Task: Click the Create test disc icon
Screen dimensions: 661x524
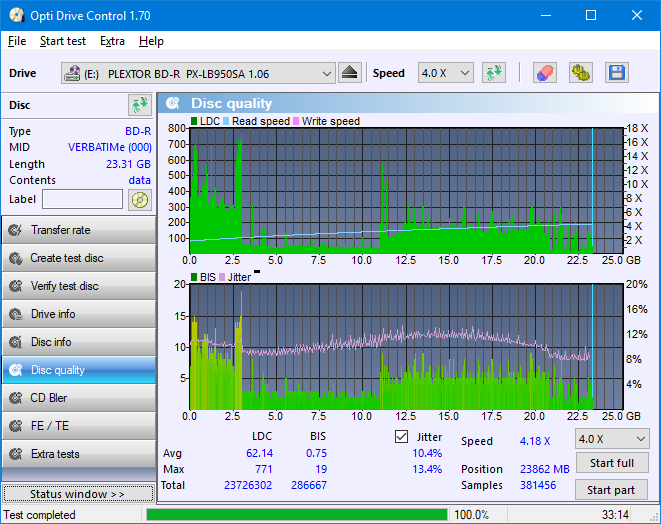Action: (x=16, y=258)
